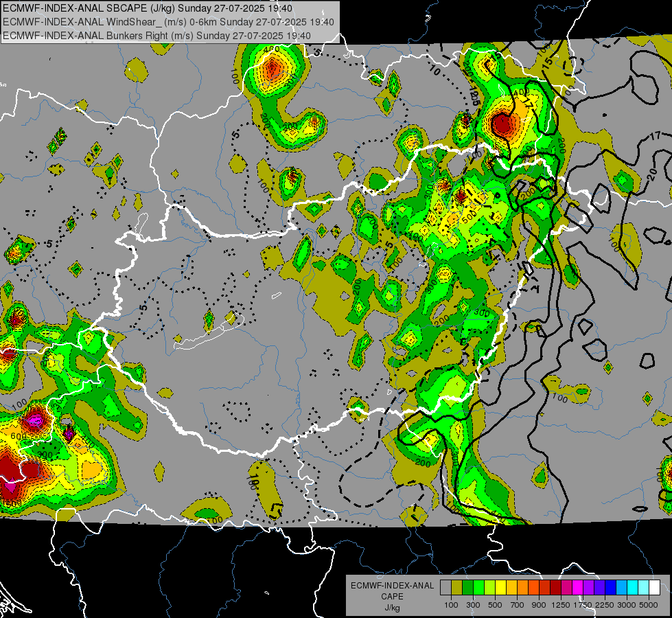The height and width of the screenshot is (618, 672).
Task: Click the magenta swatch in the CAPE legend
Action: click(578, 587)
